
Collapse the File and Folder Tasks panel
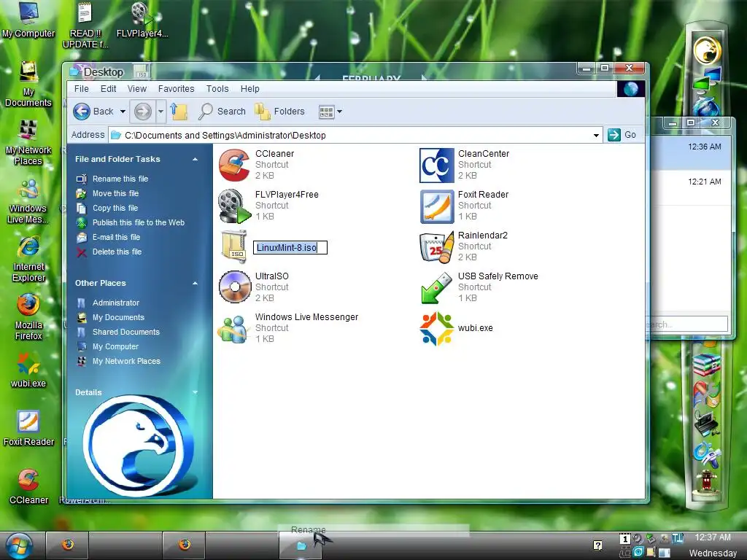pos(195,159)
